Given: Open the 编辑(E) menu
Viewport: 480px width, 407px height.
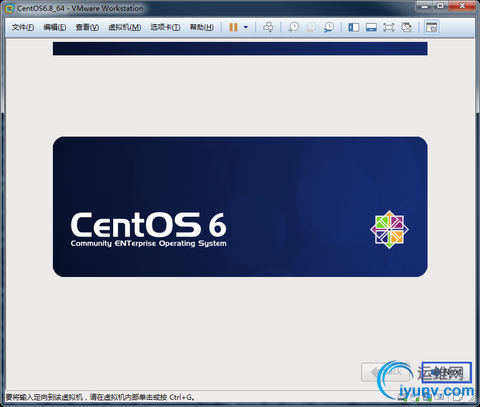Looking at the screenshot, I should [x=54, y=27].
